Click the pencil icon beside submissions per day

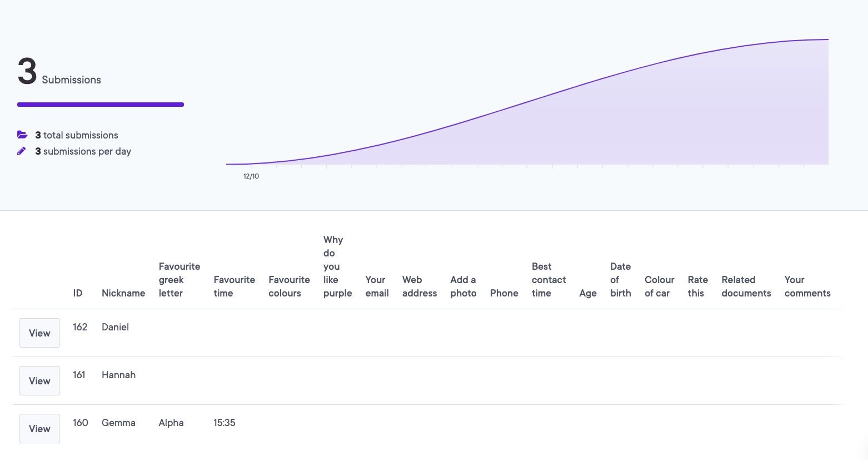tap(22, 151)
